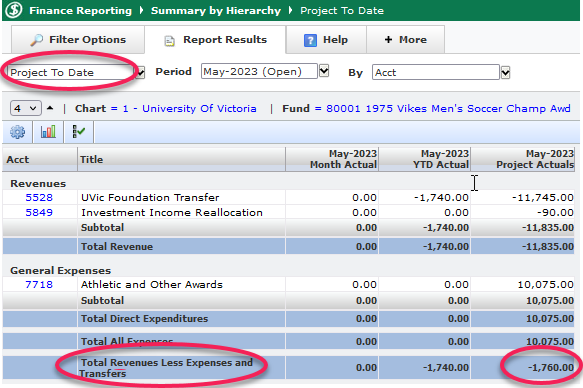Open the Filter Options tab
Viewport: 583px width, 388px height.
click(78, 40)
